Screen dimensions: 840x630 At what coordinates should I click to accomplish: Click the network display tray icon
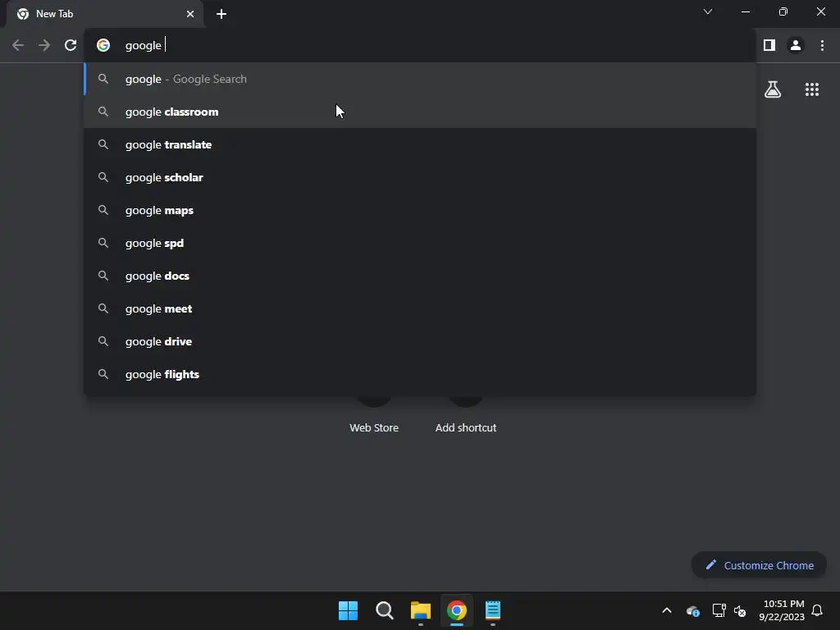(719, 610)
